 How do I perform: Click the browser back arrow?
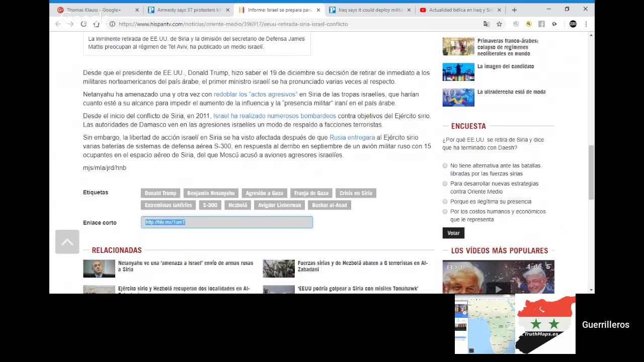58,24
